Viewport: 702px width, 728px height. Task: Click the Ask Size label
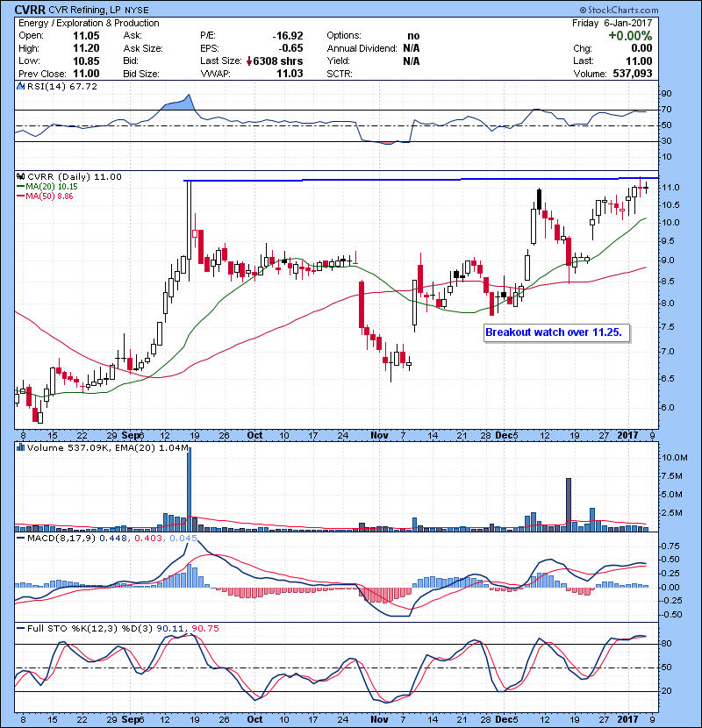143,48
